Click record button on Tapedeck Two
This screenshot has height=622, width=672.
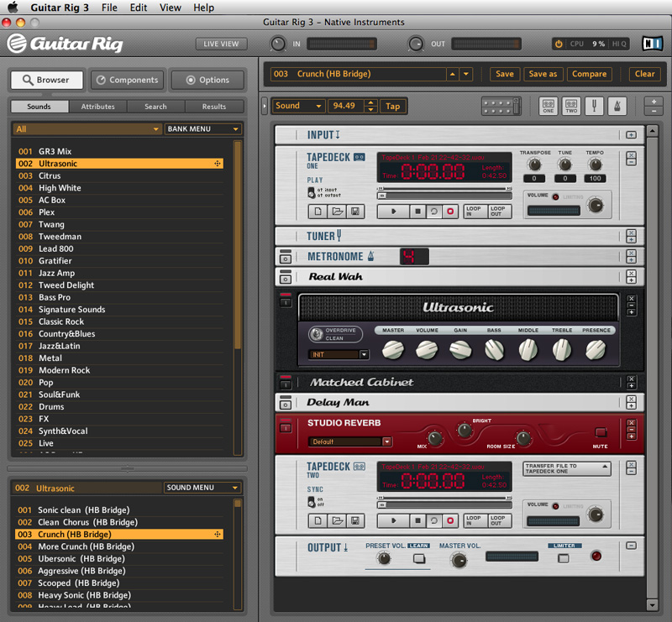[x=450, y=521]
